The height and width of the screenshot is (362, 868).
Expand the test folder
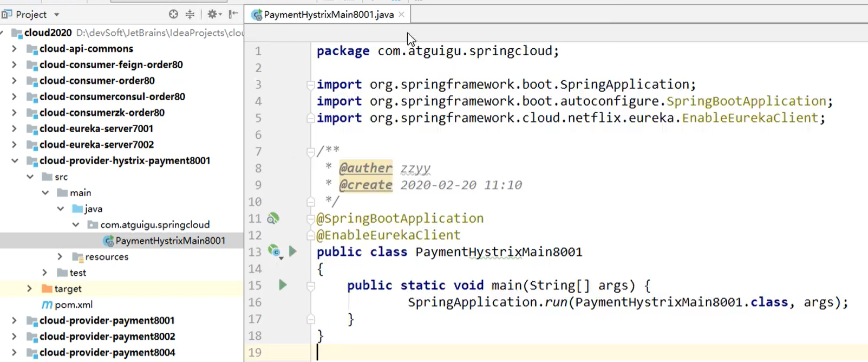[45, 273]
